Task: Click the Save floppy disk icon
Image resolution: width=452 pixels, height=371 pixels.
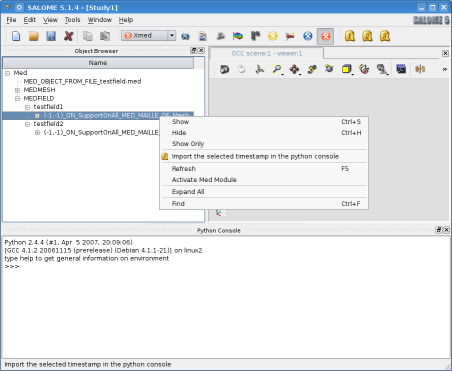Action: point(51,36)
